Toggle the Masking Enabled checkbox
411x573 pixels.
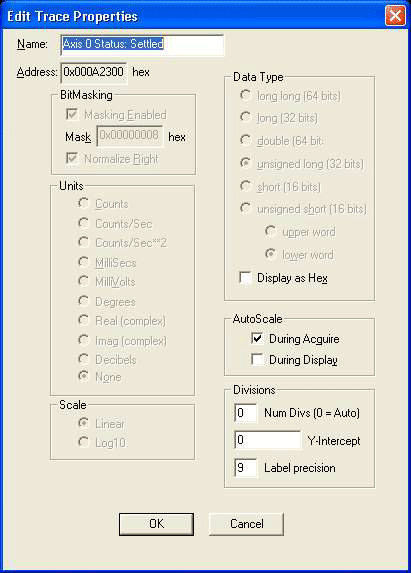point(72,114)
